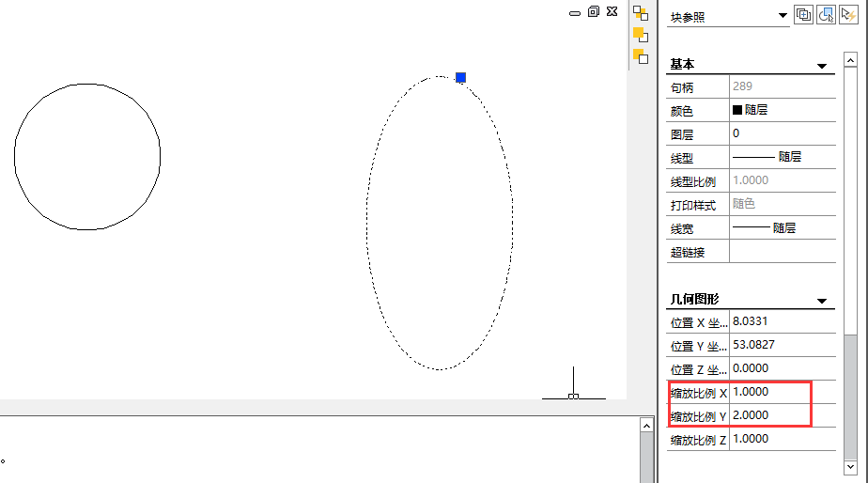Click the 颜色 随层 color field
The height and width of the screenshot is (483, 868).
tap(782, 110)
